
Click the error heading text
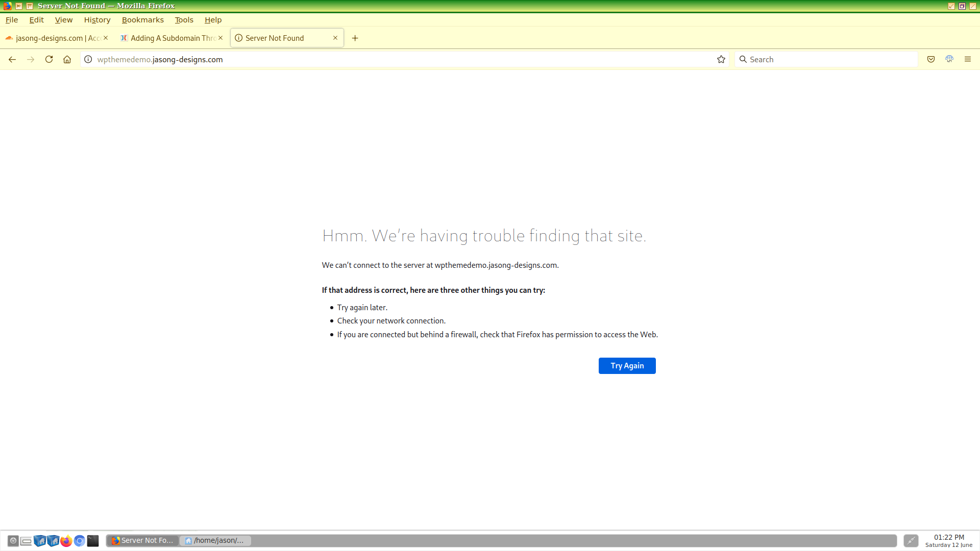point(484,236)
